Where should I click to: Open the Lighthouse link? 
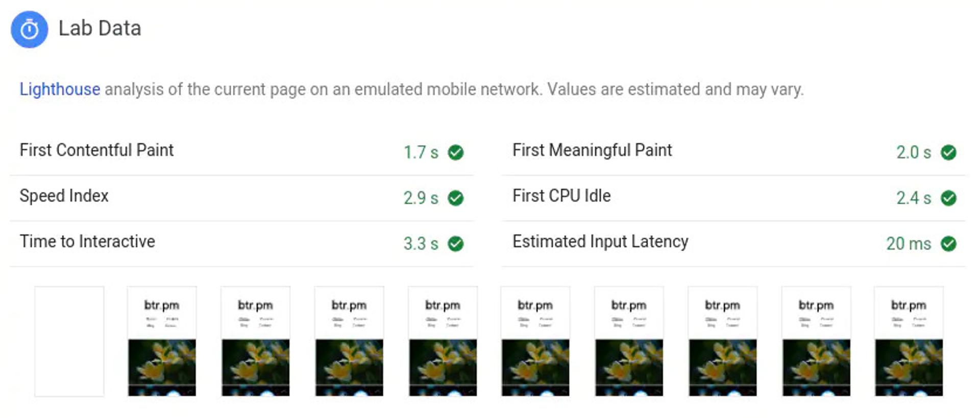pyautogui.click(x=60, y=89)
